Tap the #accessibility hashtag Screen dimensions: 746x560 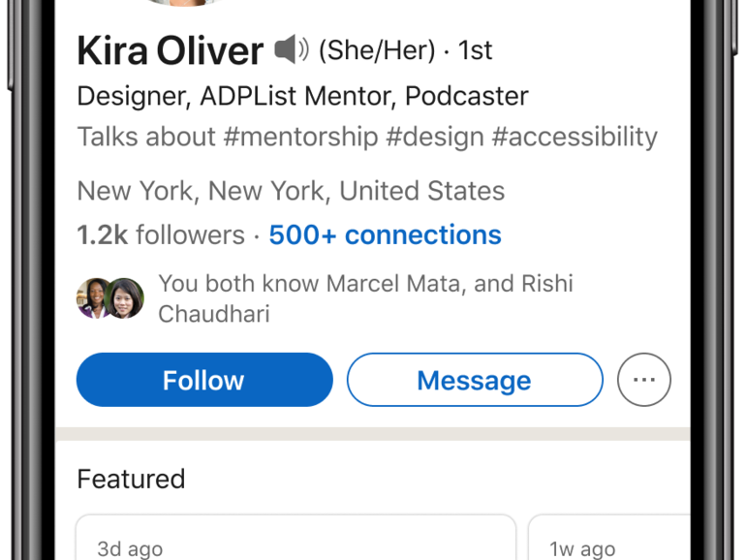coord(574,137)
